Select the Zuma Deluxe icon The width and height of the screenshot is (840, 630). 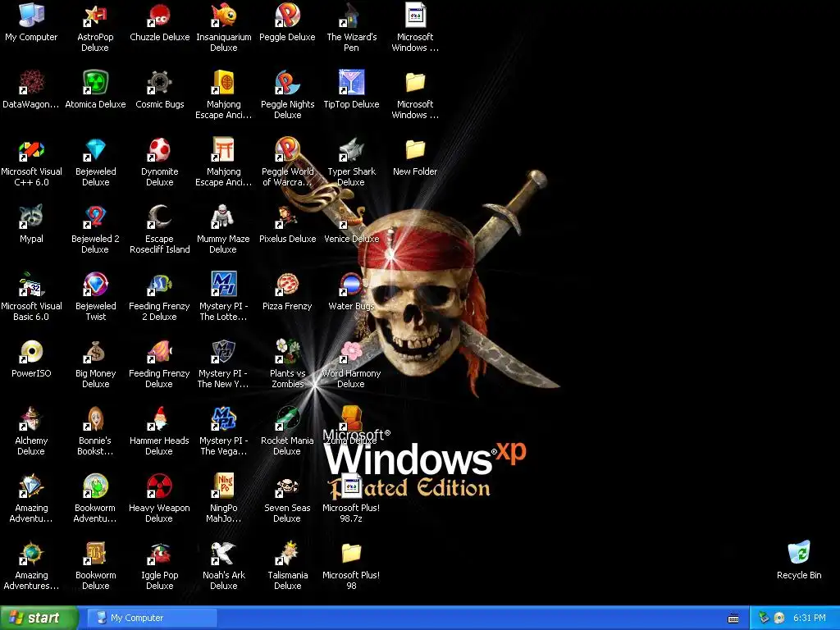(351, 419)
